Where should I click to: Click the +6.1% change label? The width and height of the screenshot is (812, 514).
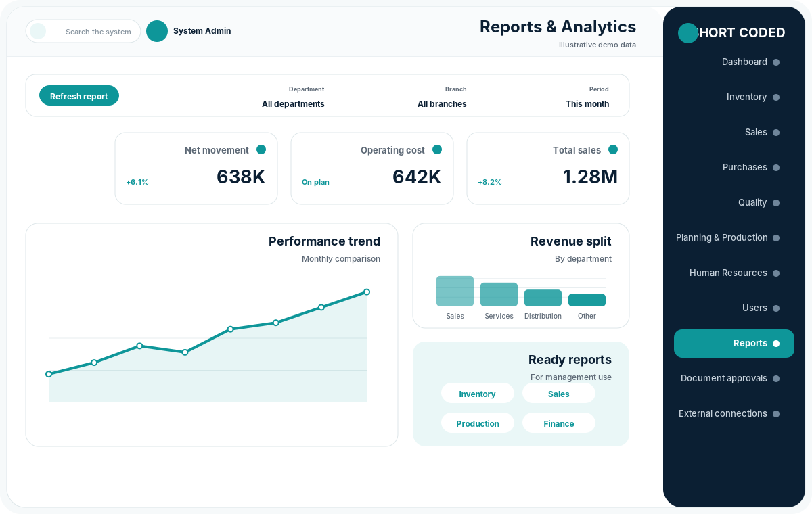pyautogui.click(x=137, y=182)
